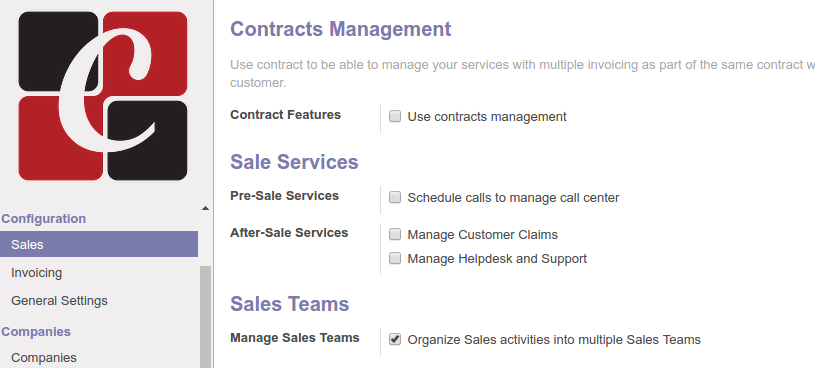This screenshot has height=368, width=815.
Task: Open the Sales configuration menu item
Action: tap(99, 244)
